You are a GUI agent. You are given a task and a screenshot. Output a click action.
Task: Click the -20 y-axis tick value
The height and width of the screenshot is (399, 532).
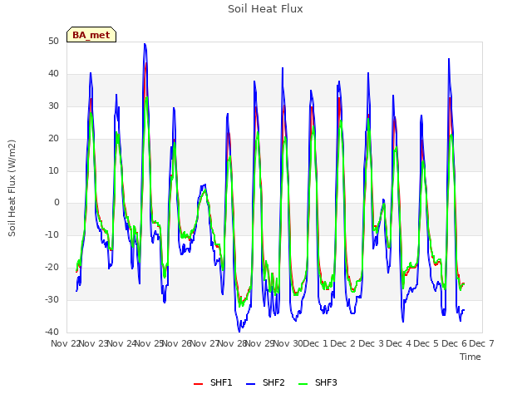point(52,268)
